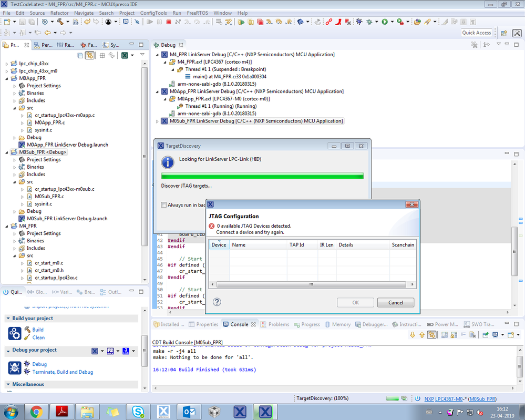Switch to the Memory tab
The height and width of the screenshot is (420, 525).
pos(337,324)
